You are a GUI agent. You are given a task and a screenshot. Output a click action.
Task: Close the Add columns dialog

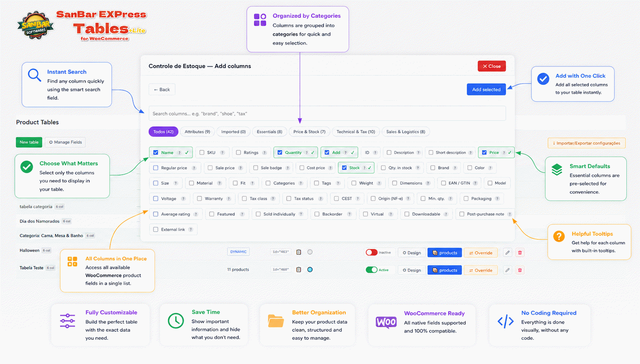(x=492, y=66)
